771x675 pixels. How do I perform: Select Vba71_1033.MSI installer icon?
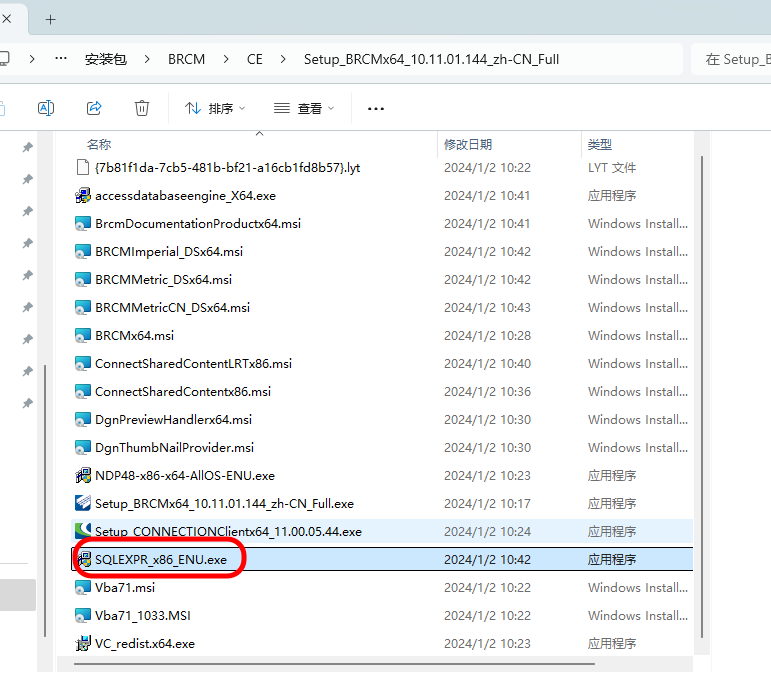(x=83, y=616)
